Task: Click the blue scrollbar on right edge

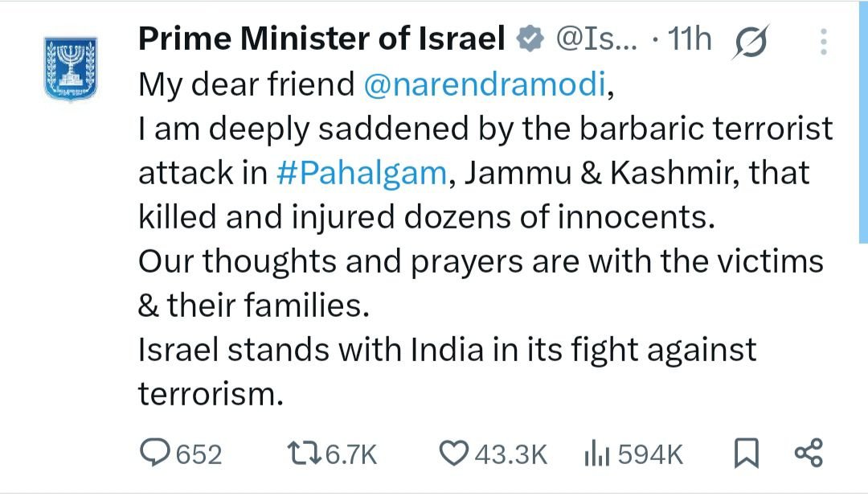Action: click(x=863, y=121)
